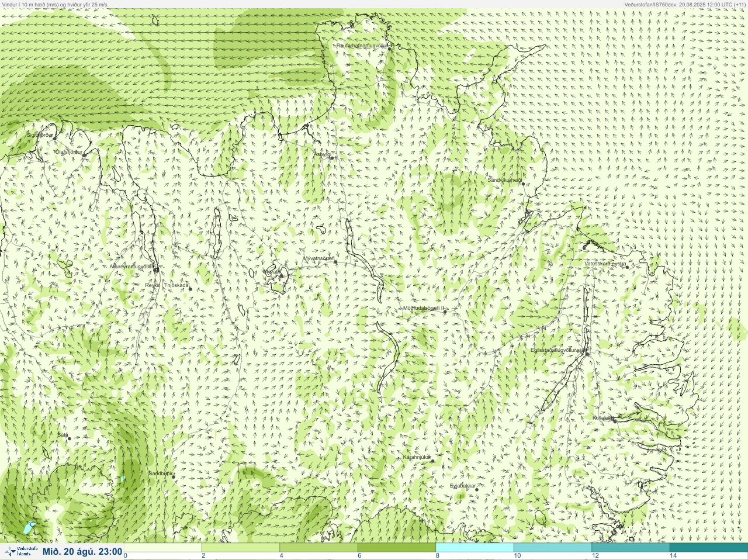Viewport: 748px width, 560px height.
Task: Click the legend value 10
Action: tap(517, 555)
